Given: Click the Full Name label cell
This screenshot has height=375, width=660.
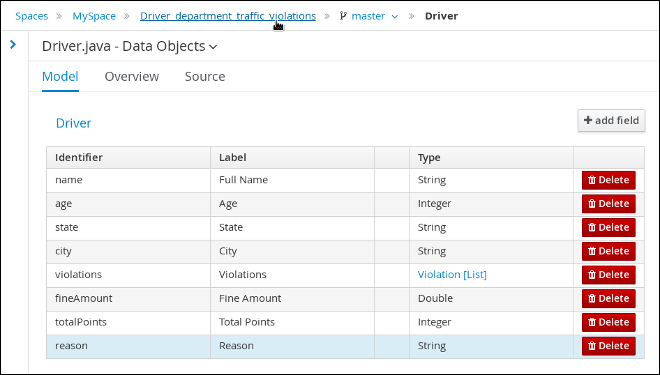Looking at the screenshot, I should click(x=293, y=180).
